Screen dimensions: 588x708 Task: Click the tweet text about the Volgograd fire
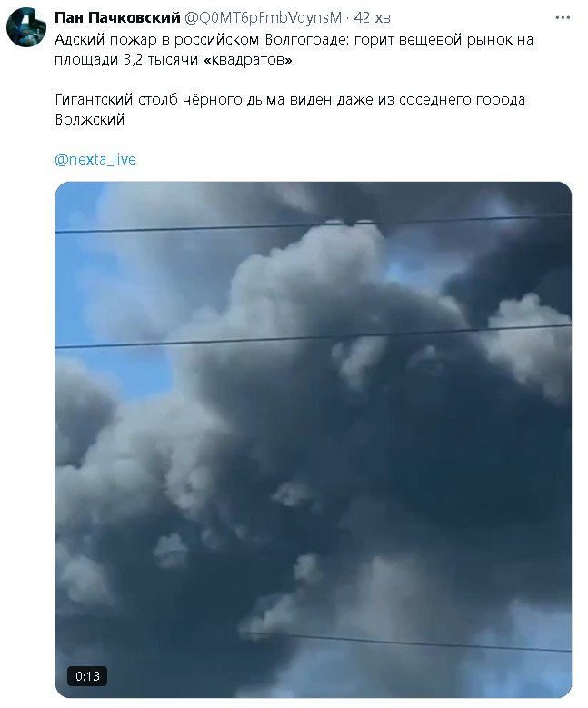click(294, 49)
